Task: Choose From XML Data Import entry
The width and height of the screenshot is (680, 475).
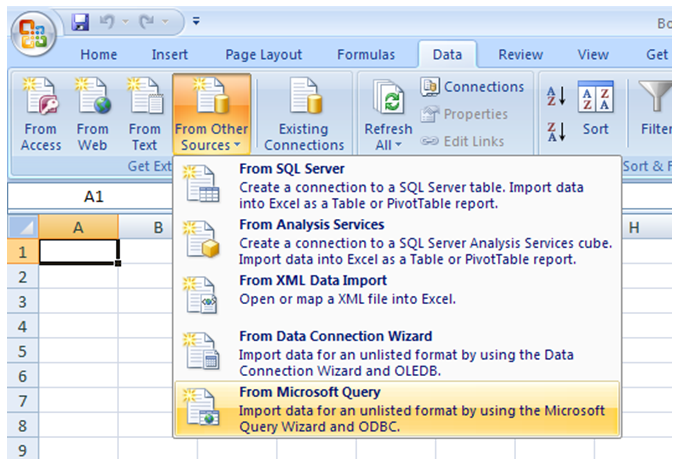Action: pos(397,297)
